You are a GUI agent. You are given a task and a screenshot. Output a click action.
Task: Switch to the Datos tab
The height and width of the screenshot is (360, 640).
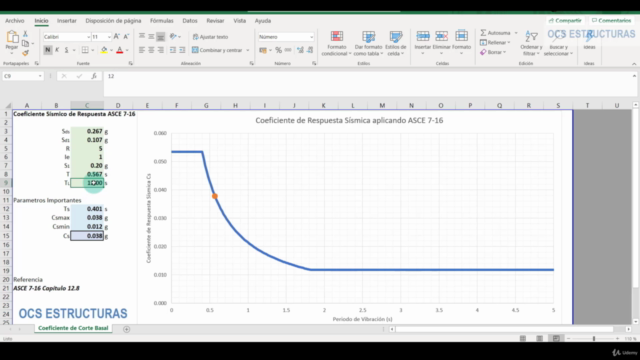coord(190,20)
